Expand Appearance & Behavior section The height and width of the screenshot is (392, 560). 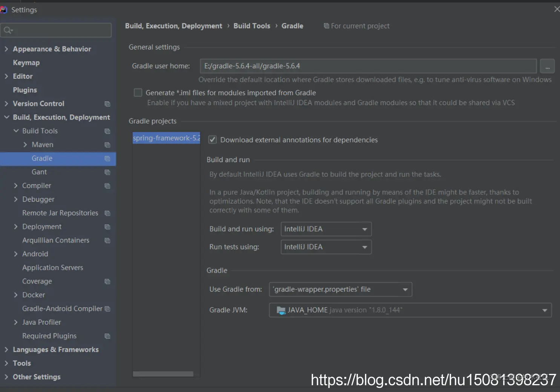pos(6,49)
